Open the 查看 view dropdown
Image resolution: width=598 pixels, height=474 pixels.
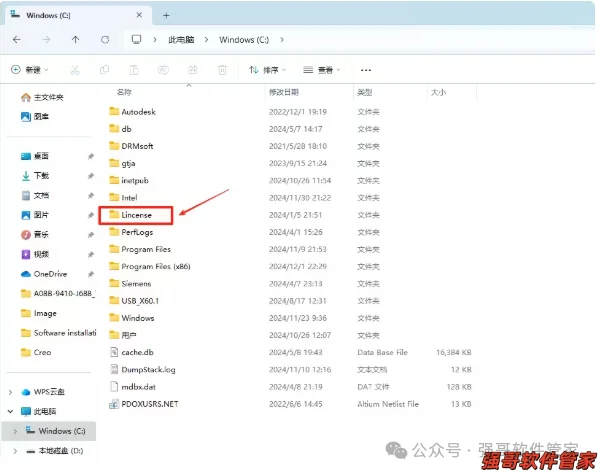coord(322,70)
